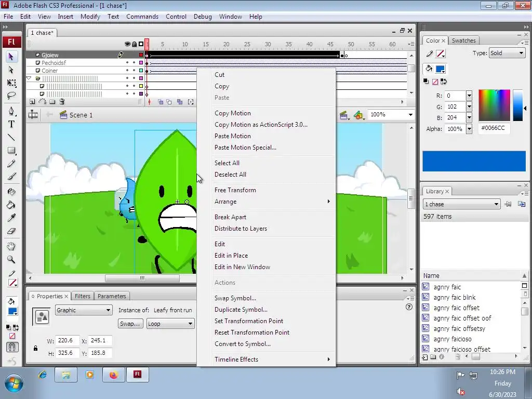
Task: Click Delete Layer trash icon
Action: (x=62, y=102)
